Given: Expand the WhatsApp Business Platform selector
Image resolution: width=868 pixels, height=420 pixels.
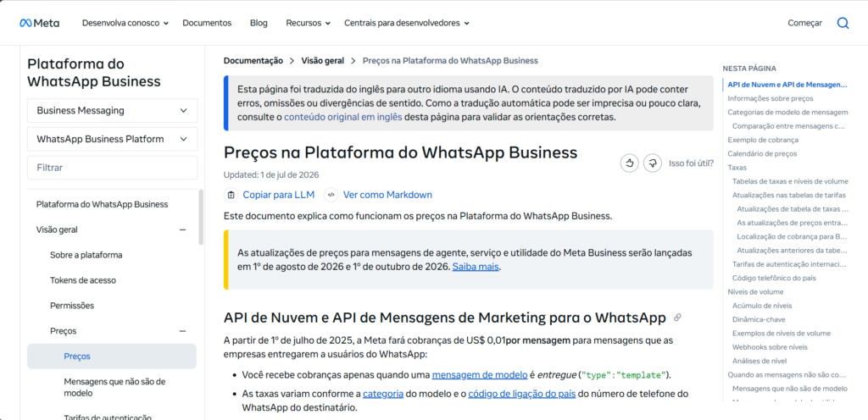Looking at the screenshot, I should click(113, 139).
